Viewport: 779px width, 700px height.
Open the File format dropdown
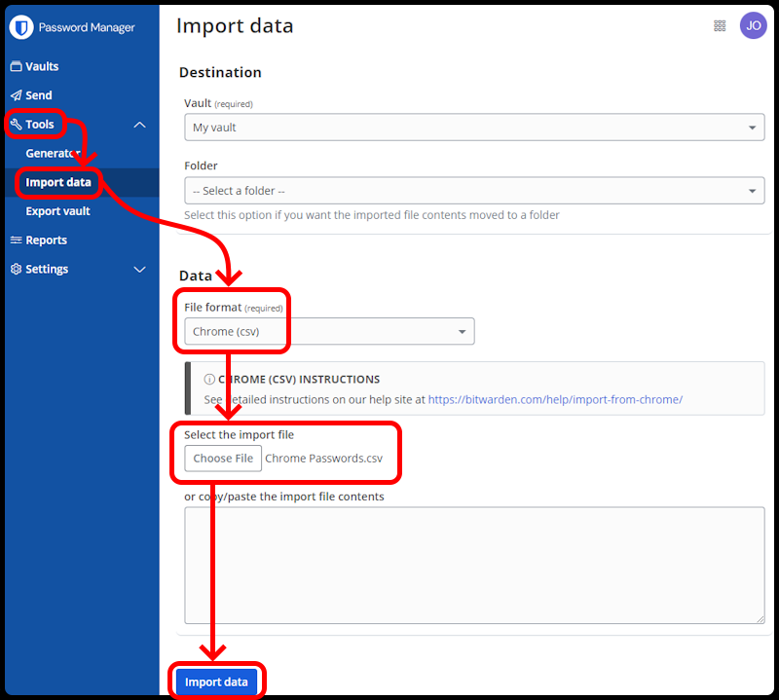tap(329, 331)
